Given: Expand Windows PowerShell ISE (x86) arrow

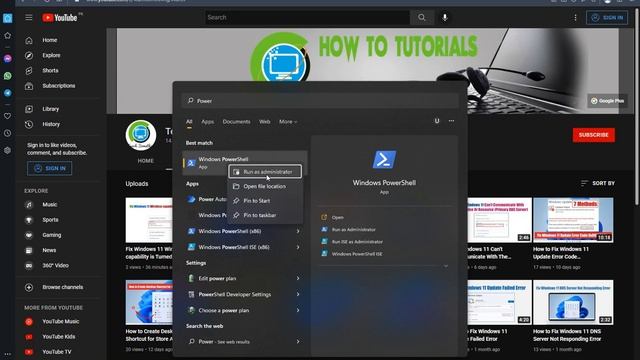Looking at the screenshot, I should [x=298, y=247].
